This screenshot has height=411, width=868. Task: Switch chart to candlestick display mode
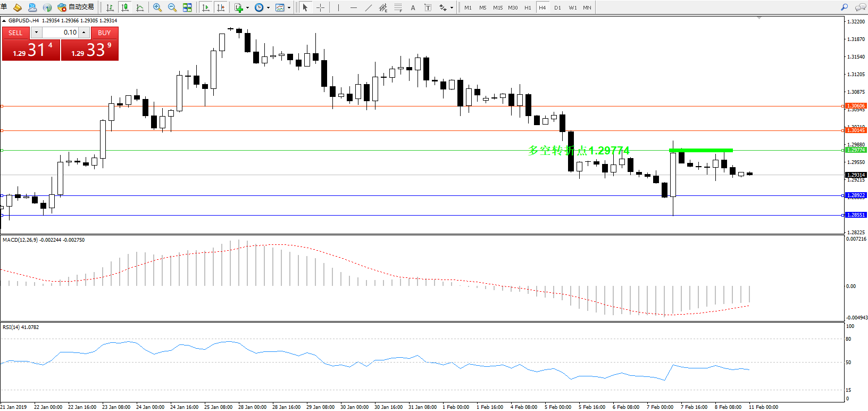(x=125, y=7)
